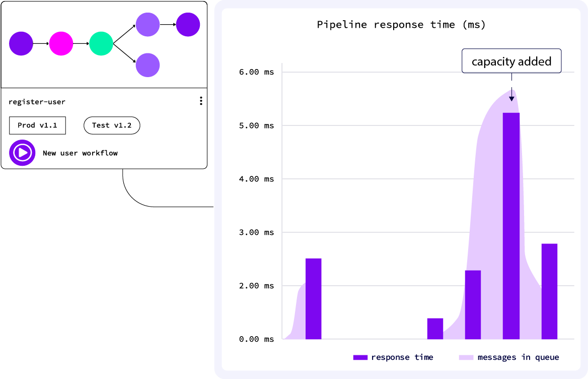Click the purple play button icon
This screenshot has width=588, height=379.
point(22,152)
